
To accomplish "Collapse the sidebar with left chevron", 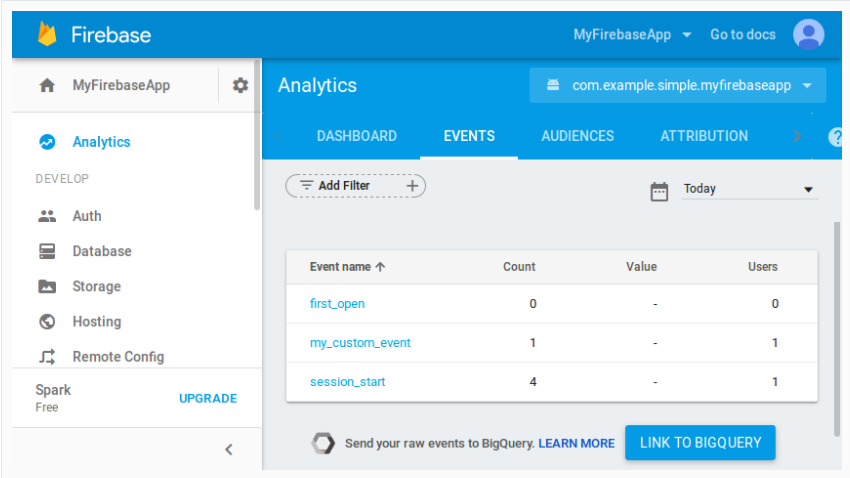I will point(229,449).
